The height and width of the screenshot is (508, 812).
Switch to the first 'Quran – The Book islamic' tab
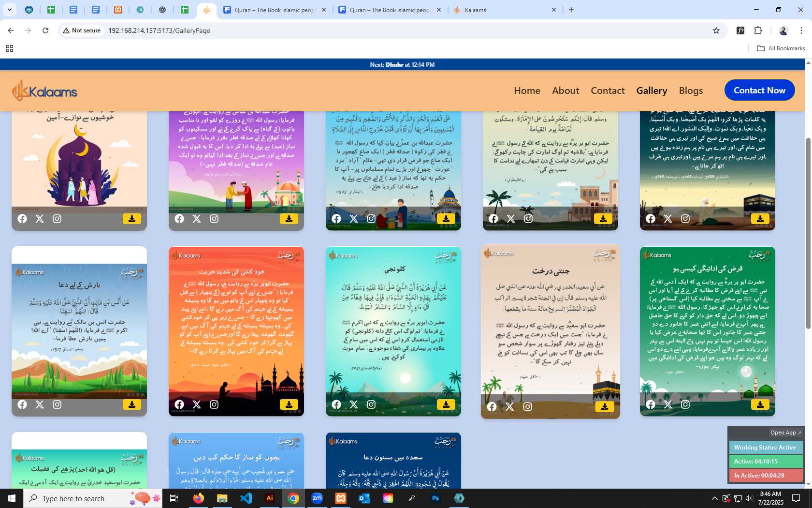275,10
